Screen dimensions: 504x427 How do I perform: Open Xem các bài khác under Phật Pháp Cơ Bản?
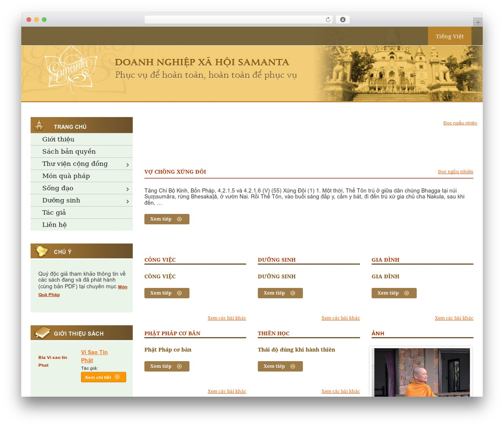227,391
